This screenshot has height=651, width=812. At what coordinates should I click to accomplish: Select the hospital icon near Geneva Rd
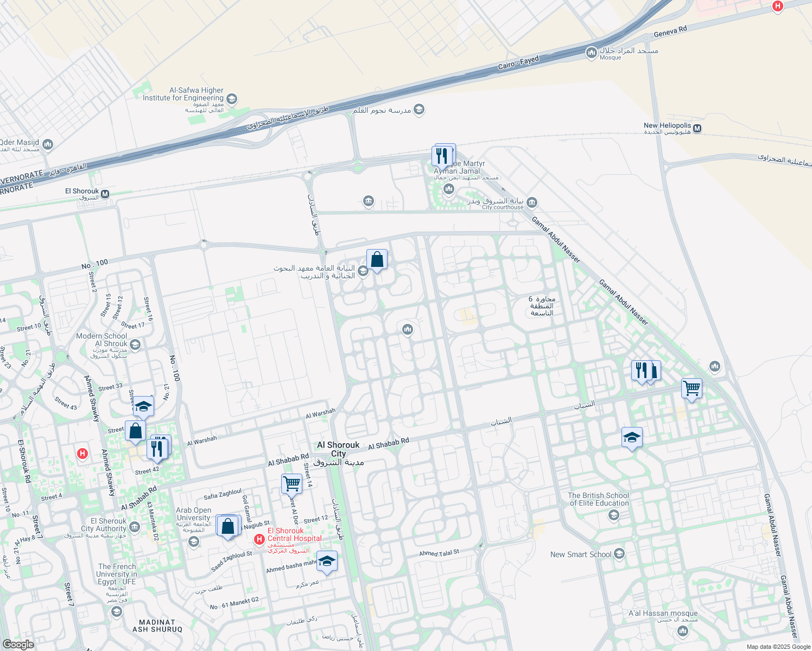click(x=778, y=6)
